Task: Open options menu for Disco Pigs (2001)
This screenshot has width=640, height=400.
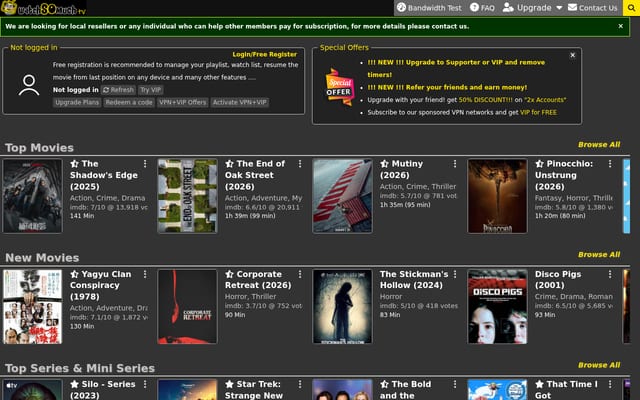Action: [610, 274]
